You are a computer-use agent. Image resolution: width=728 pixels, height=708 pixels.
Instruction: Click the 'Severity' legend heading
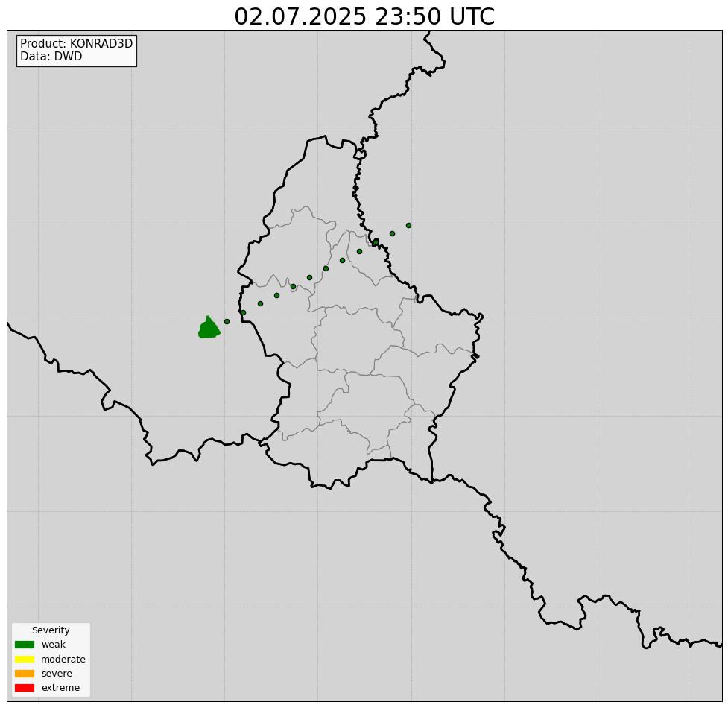[51, 630]
